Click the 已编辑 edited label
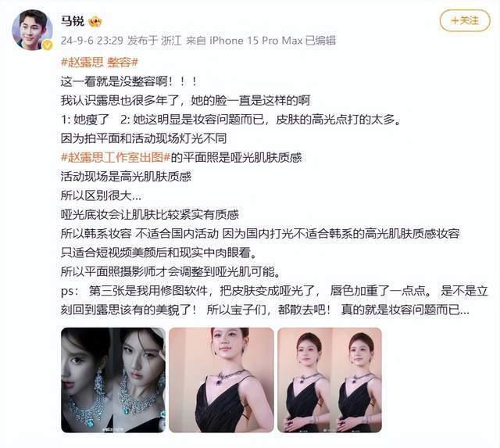 [320, 41]
